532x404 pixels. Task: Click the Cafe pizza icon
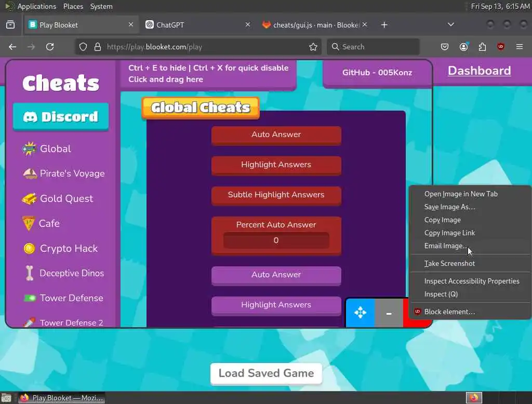[29, 223]
